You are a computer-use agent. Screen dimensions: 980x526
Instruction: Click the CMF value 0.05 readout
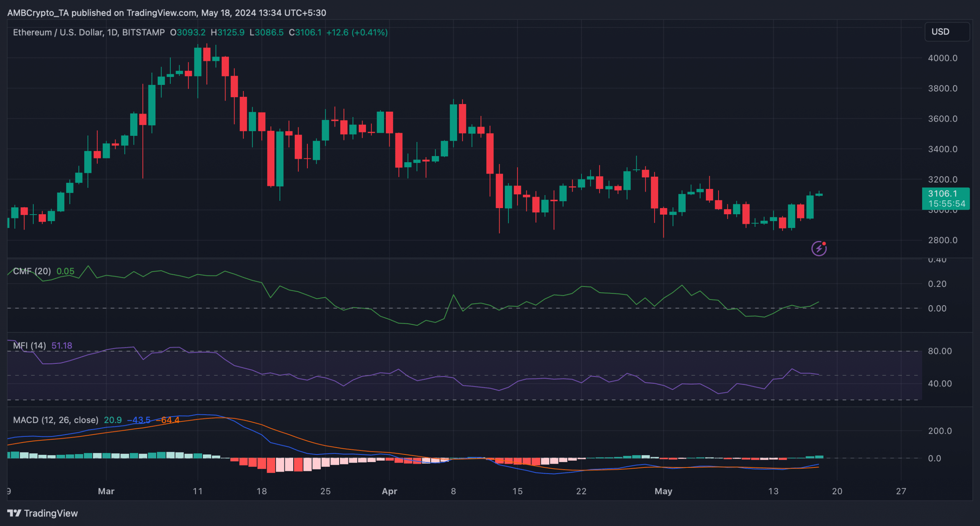(65, 271)
